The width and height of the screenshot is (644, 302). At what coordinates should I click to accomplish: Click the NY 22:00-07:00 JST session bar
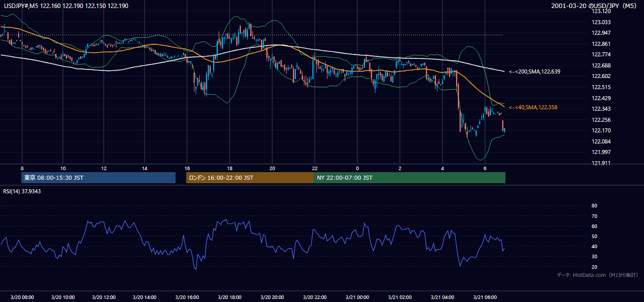(x=410, y=178)
